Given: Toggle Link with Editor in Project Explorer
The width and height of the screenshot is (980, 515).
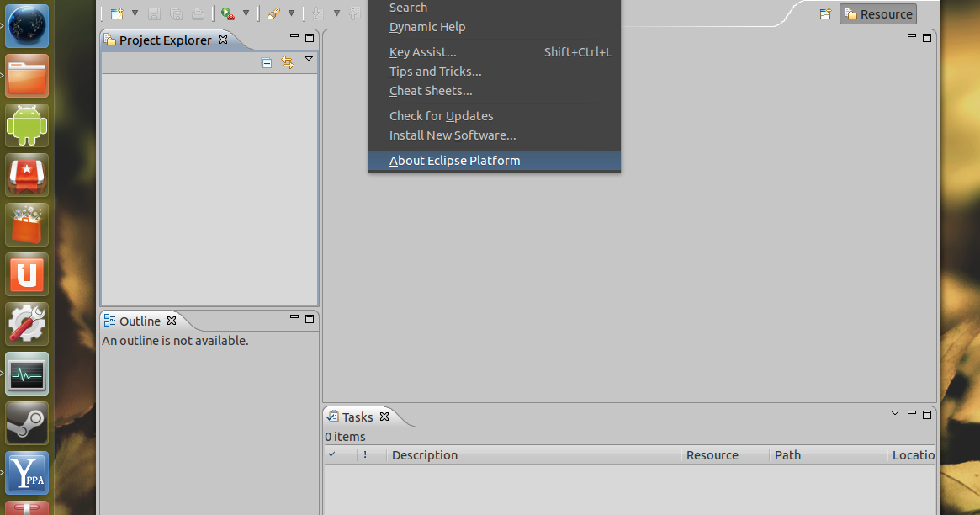Looking at the screenshot, I should pyautogui.click(x=287, y=61).
